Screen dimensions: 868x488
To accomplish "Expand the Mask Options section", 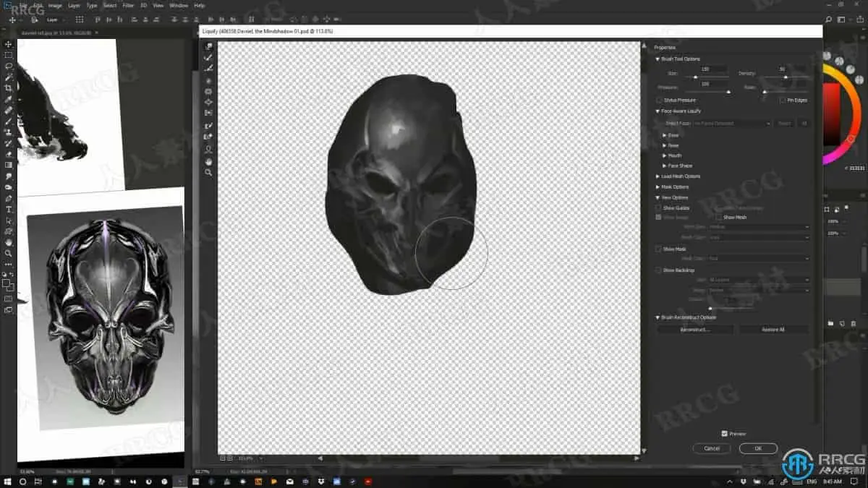I will (658, 187).
